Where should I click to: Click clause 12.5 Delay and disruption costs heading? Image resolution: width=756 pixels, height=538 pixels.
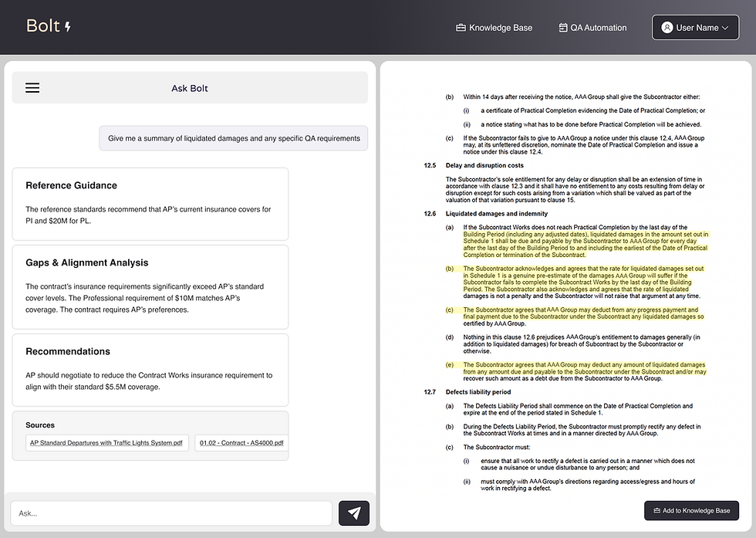pos(484,165)
